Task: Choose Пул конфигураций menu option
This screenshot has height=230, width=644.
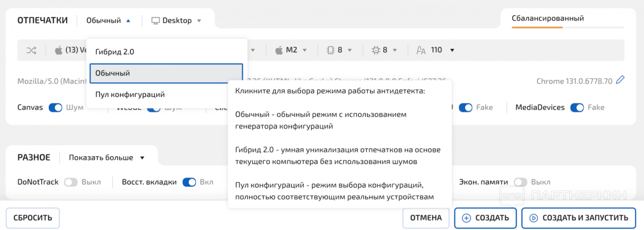Action: tap(130, 94)
